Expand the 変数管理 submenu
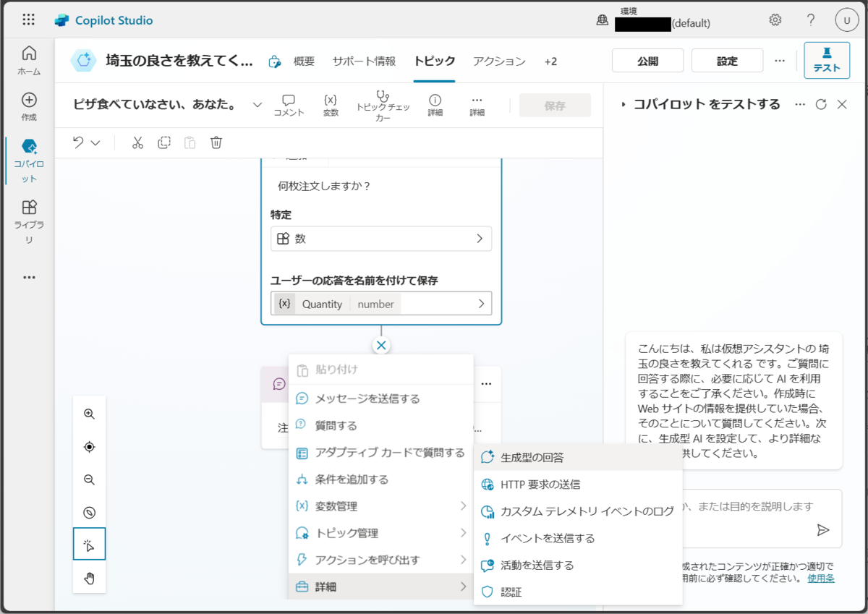The image size is (868, 614). [x=381, y=506]
